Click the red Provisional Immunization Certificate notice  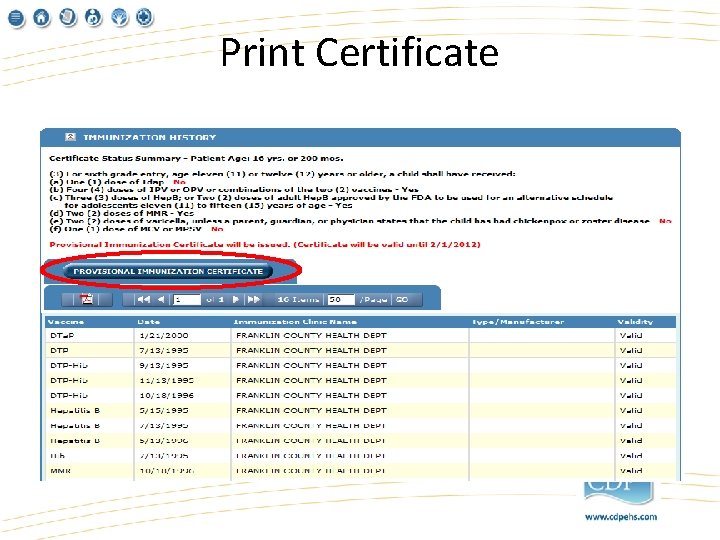265,244
